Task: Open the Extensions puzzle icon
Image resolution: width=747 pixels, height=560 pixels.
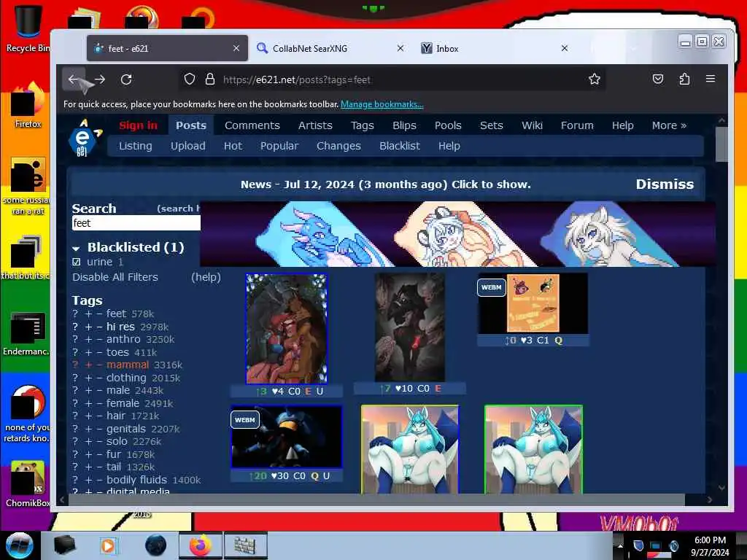Action: click(684, 79)
